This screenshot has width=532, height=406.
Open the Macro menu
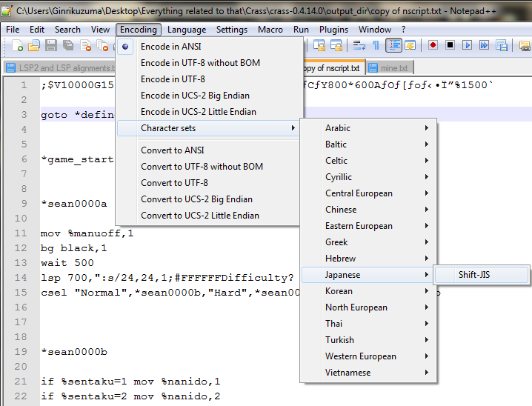tap(270, 30)
